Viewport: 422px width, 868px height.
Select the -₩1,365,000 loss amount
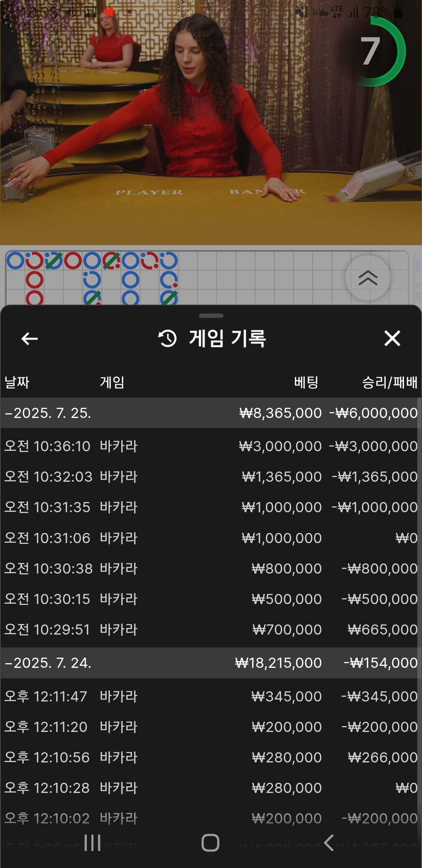pyautogui.click(x=375, y=477)
